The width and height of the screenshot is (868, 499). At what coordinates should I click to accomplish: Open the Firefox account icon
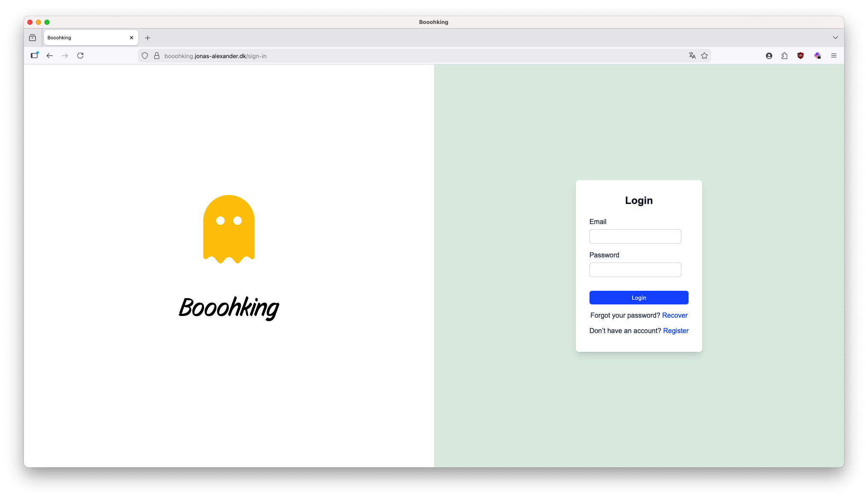[x=769, y=56]
